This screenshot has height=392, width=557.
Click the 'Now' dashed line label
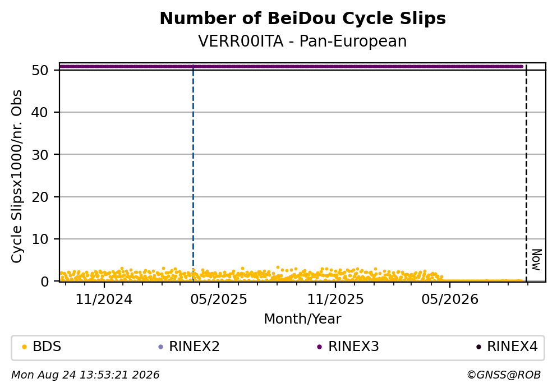coord(536,260)
